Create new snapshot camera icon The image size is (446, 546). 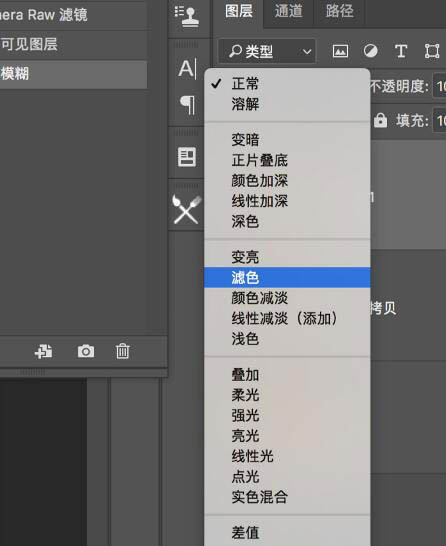click(x=86, y=351)
